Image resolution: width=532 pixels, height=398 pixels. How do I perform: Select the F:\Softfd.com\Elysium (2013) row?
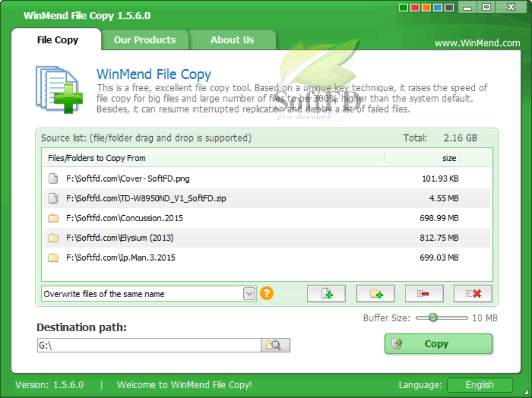click(x=267, y=238)
